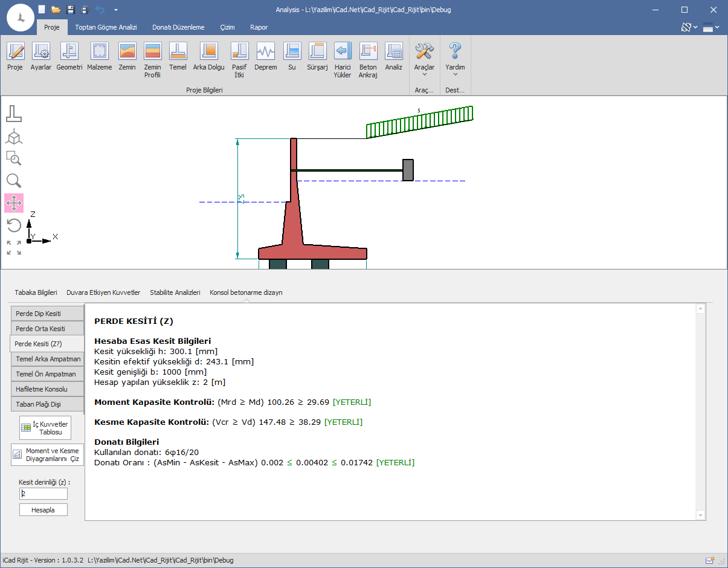Screen dimensions: 728x568
Task: Click the Moment Kapasite Kontrolü YETERLİ text
Action: [352, 402]
